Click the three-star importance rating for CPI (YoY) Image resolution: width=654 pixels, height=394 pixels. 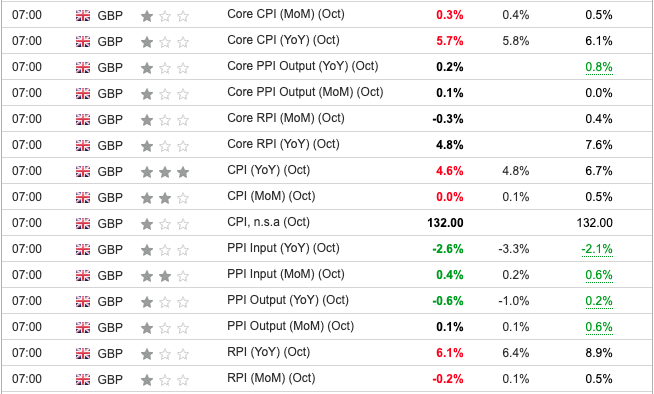tap(165, 172)
